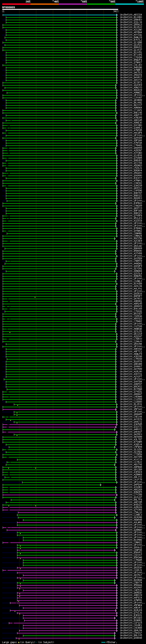Select hit label UniRef100_Q9XAJ2
Screen dimensions: 146x644
point(131,547)
